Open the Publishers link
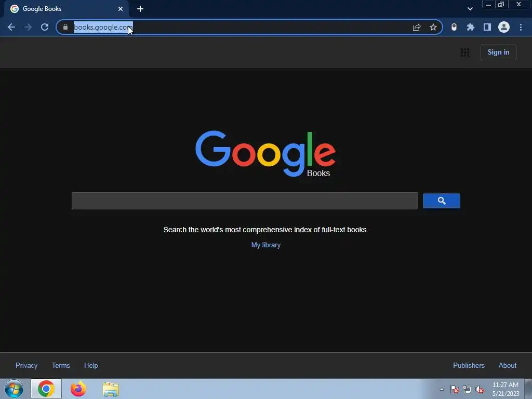The width and height of the screenshot is (532, 399). click(x=469, y=365)
